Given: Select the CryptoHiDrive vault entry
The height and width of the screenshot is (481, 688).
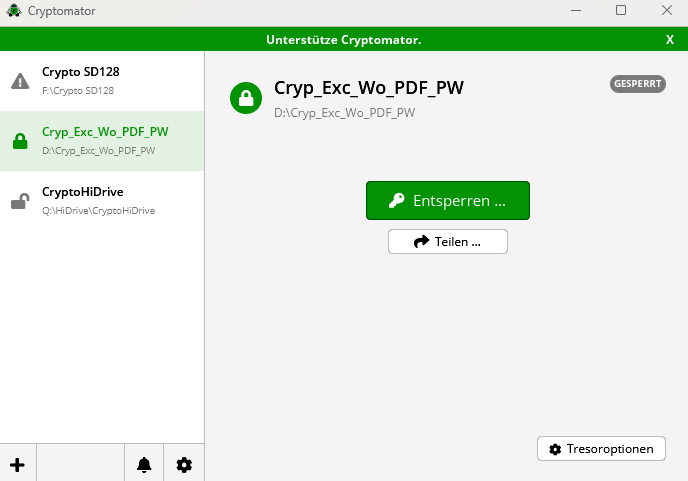Looking at the screenshot, I should [83, 192].
